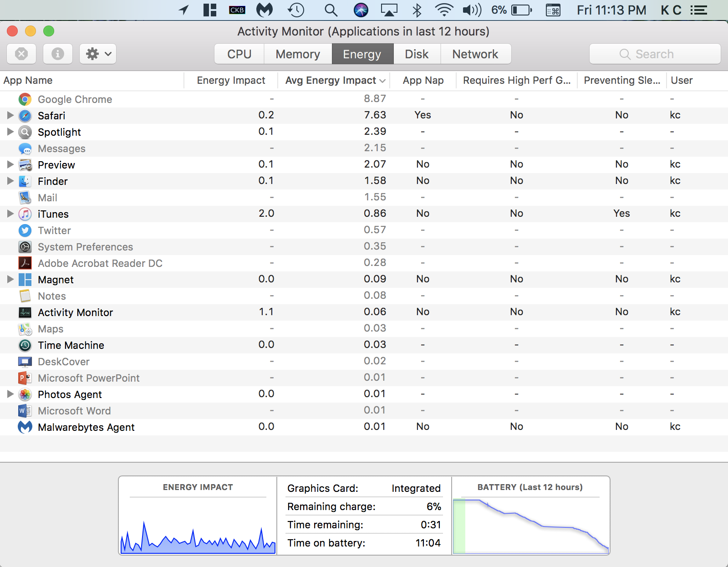The height and width of the screenshot is (567, 728).
Task: Open the Wi-Fi menu bar icon
Action: pos(444,10)
